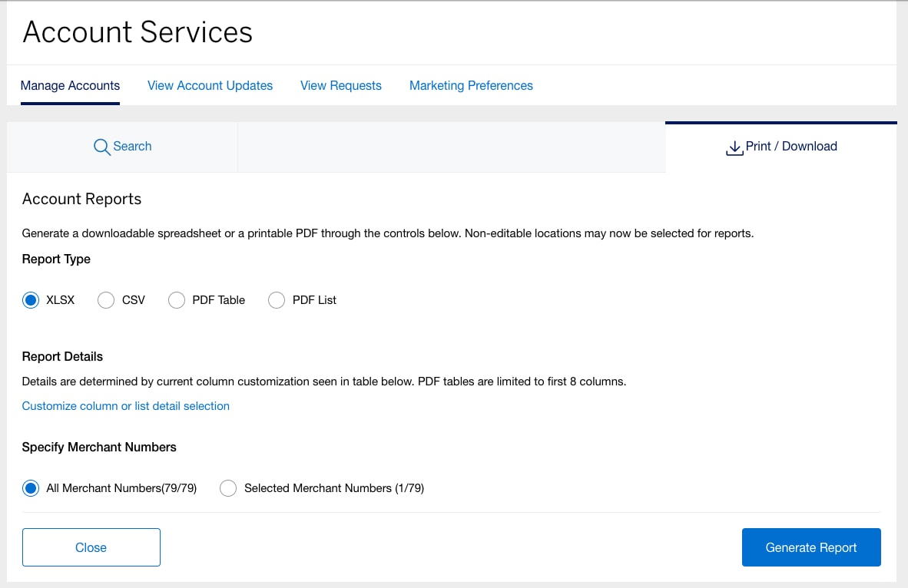Click the Report Details label
The image size is (908, 588).
[62, 356]
